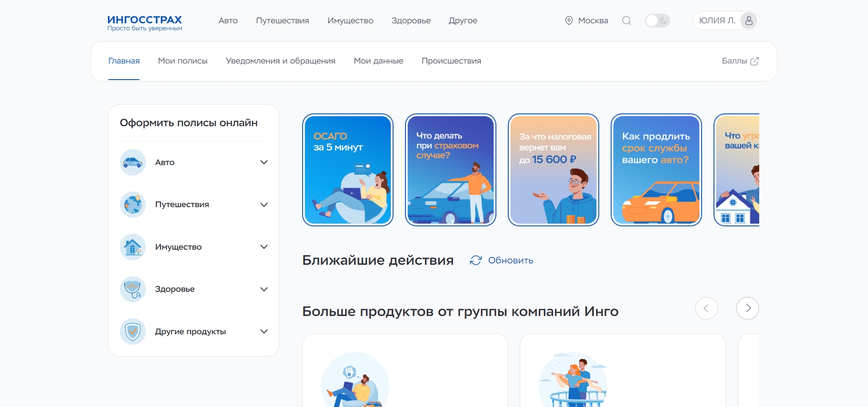868x407 pixels.
Task: Open the ОСАГО за 5 минут story
Action: click(348, 170)
